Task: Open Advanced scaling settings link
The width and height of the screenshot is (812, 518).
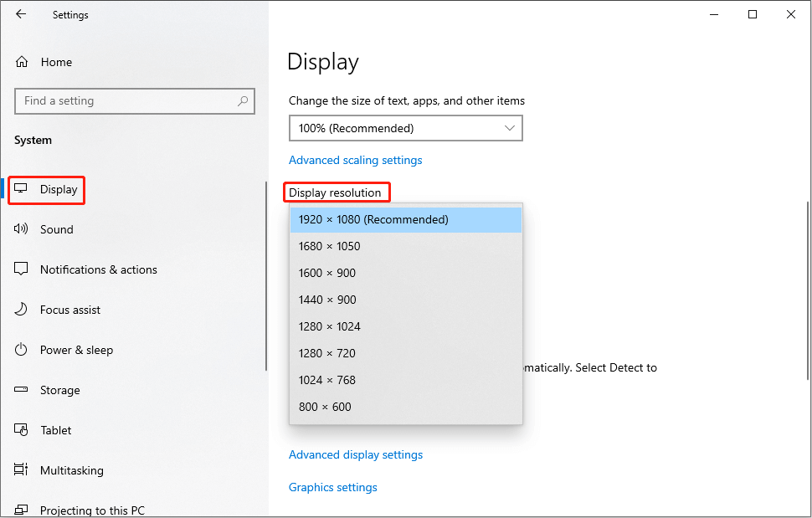Action: [355, 161]
